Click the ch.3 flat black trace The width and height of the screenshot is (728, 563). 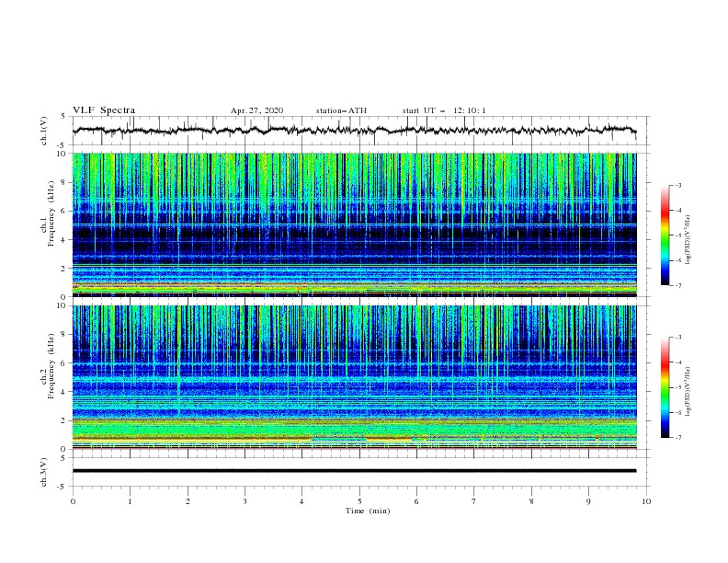354,471
